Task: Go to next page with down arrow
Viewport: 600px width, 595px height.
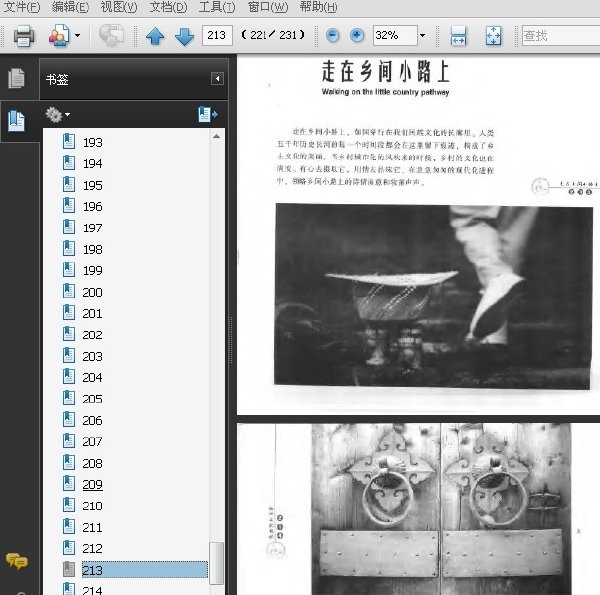Action: (184, 36)
